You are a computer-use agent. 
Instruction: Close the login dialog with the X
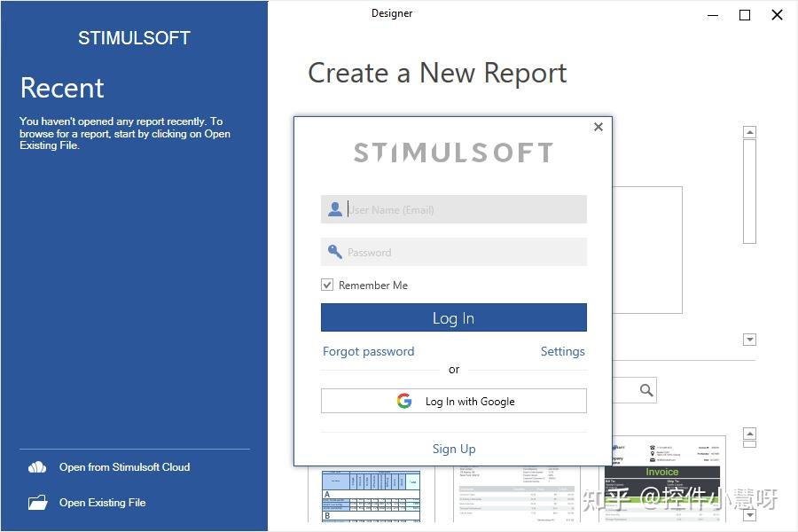click(598, 127)
